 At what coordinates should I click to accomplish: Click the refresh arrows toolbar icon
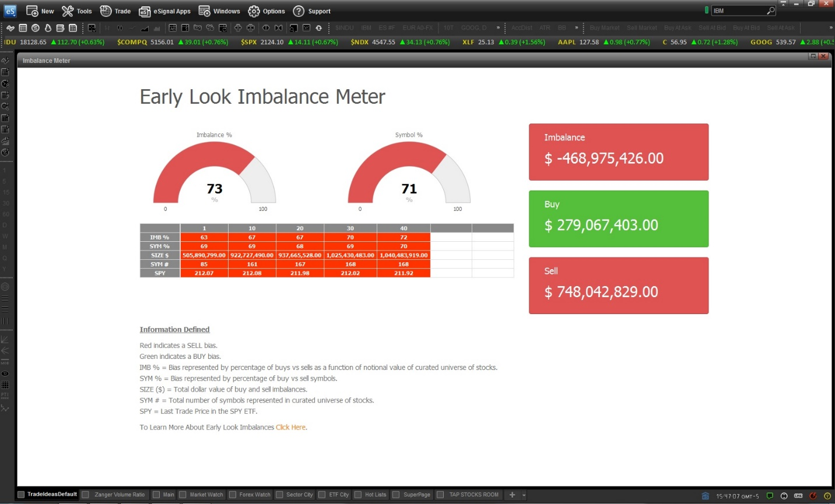pyautogui.click(x=318, y=28)
